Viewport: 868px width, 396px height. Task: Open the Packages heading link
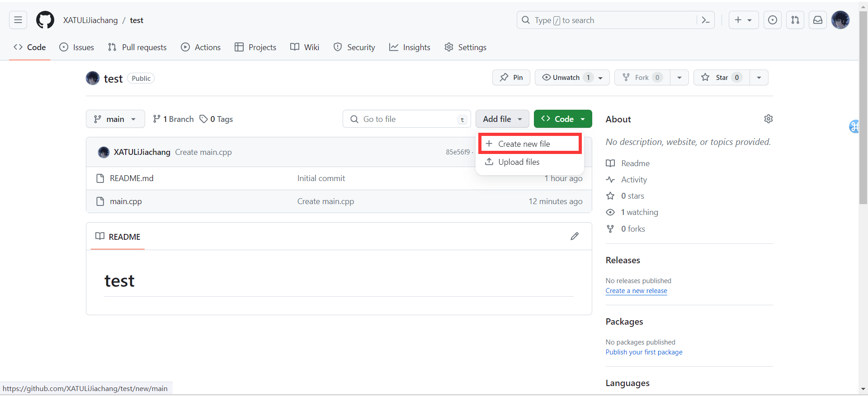pos(624,321)
